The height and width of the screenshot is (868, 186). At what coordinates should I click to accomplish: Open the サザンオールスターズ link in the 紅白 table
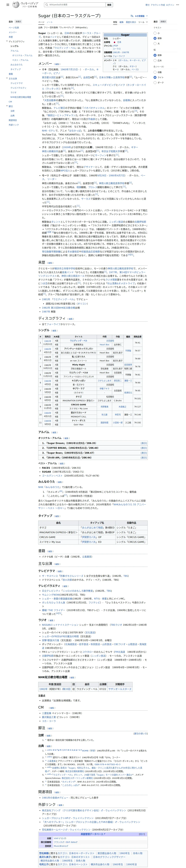pyautogui.click(x=120, y=689)
